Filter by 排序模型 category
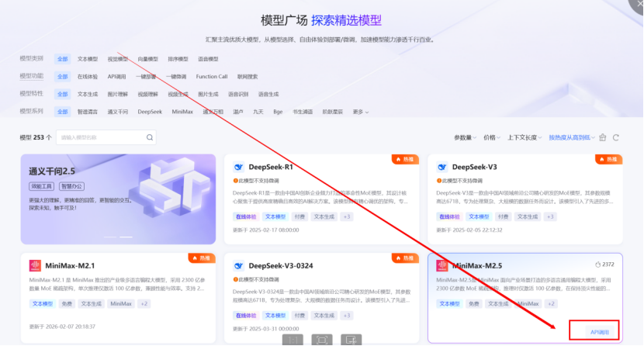The height and width of the screenshot is (346, 644). 178,59
